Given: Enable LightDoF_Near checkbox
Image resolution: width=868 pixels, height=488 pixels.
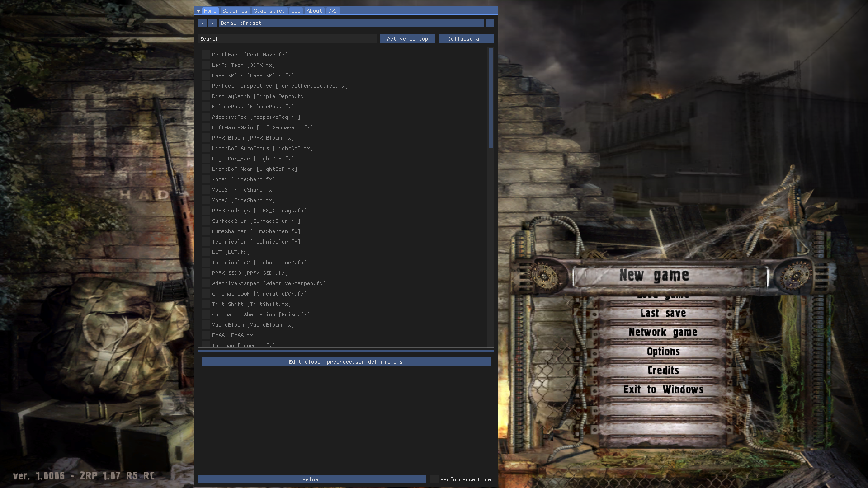Looking at the screenshot, I should pyautogui.click(x=206, y=169).
